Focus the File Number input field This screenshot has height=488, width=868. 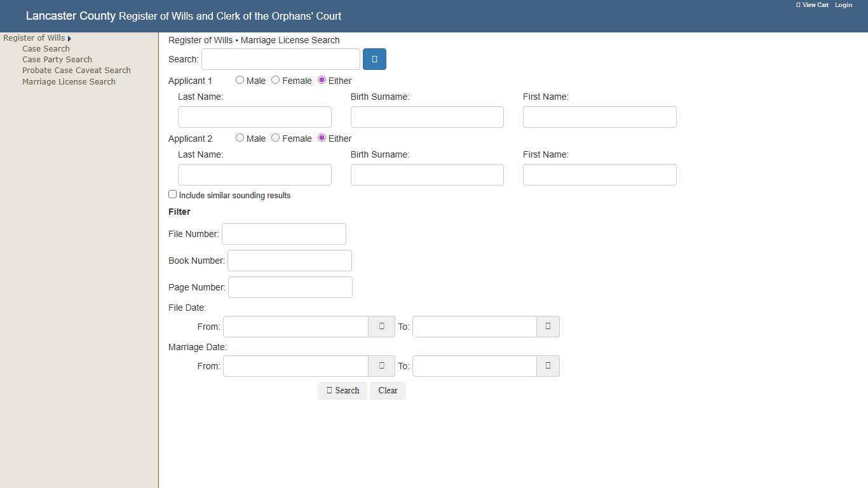point(284,234)
